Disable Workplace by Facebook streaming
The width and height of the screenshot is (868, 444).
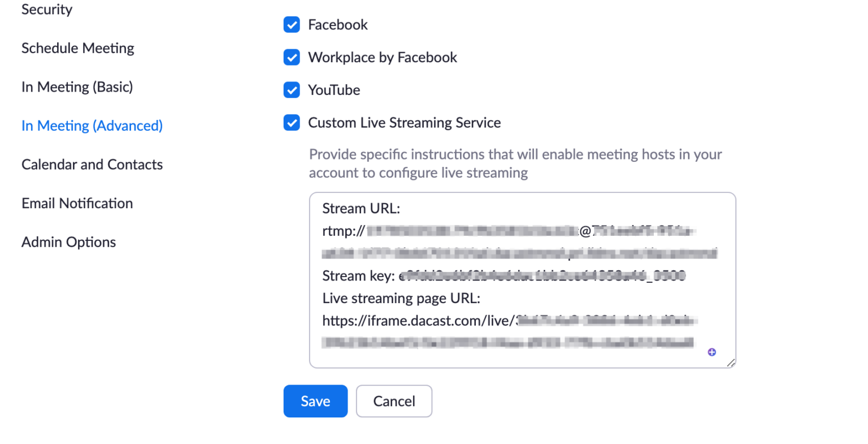291,57
